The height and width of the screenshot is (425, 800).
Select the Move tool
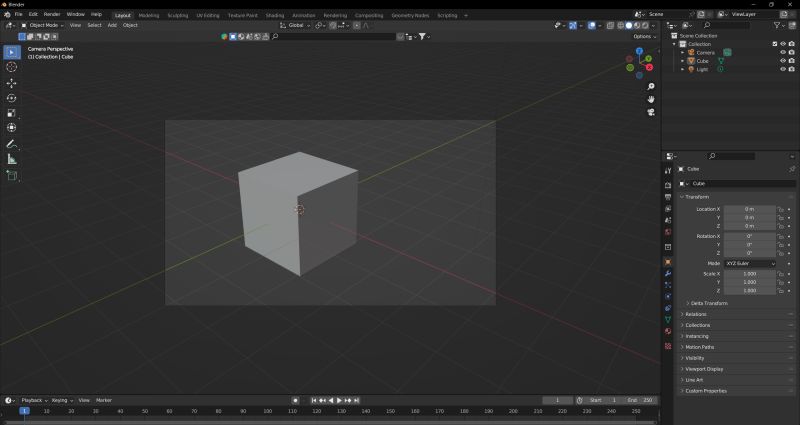pos(12,83)
